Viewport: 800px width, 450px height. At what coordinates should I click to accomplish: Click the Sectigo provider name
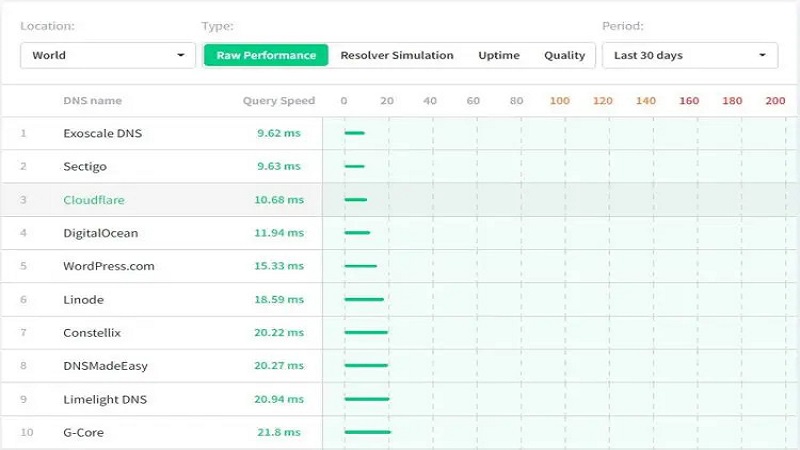[x=84, y=167]
